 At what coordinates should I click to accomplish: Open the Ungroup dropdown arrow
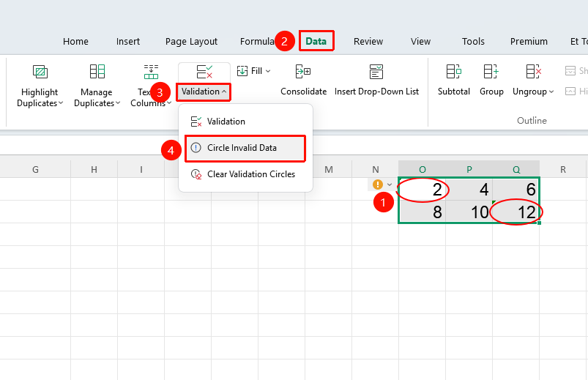click(551, 92)
